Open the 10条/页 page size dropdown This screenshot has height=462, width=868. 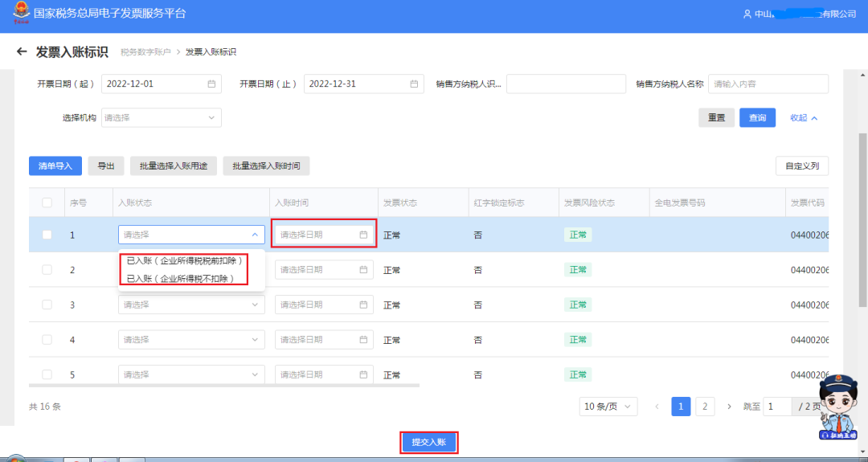[x=608, y=407]
